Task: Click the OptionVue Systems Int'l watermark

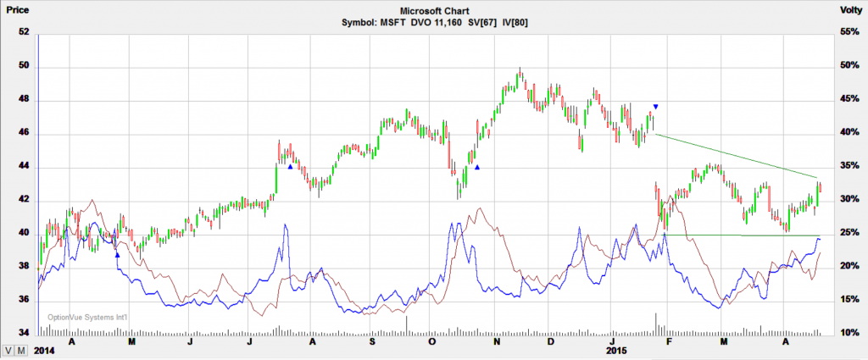Action: click(87, 318)
